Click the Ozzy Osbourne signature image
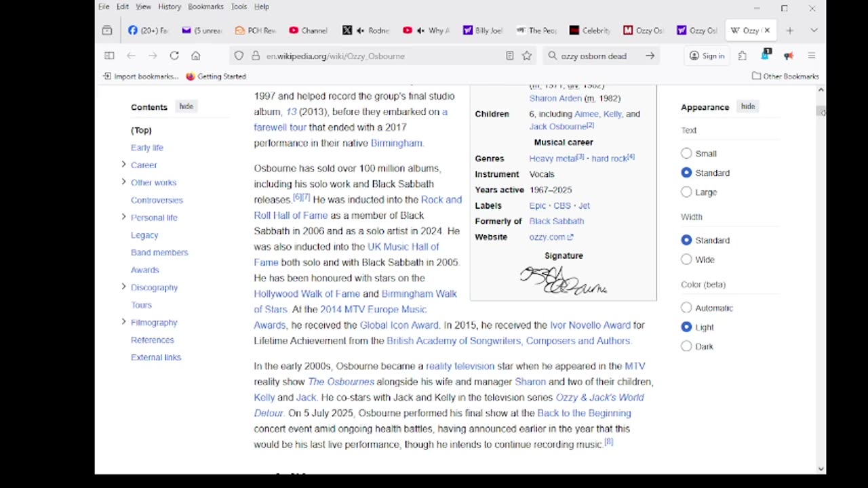This screenshot has width=868, height=488. click(x=564, y=280)
